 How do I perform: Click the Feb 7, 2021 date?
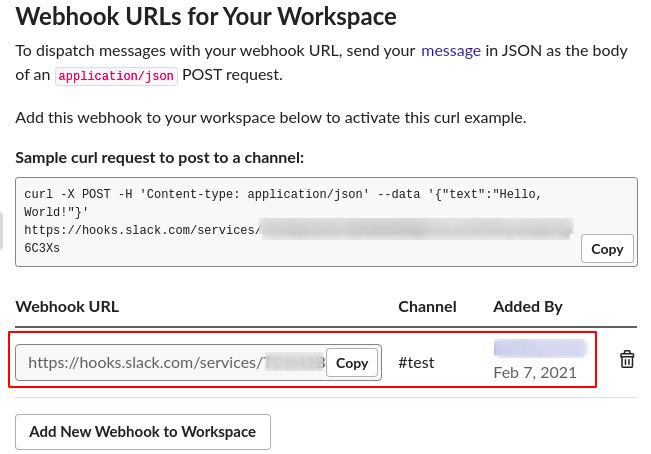(534, 373)
